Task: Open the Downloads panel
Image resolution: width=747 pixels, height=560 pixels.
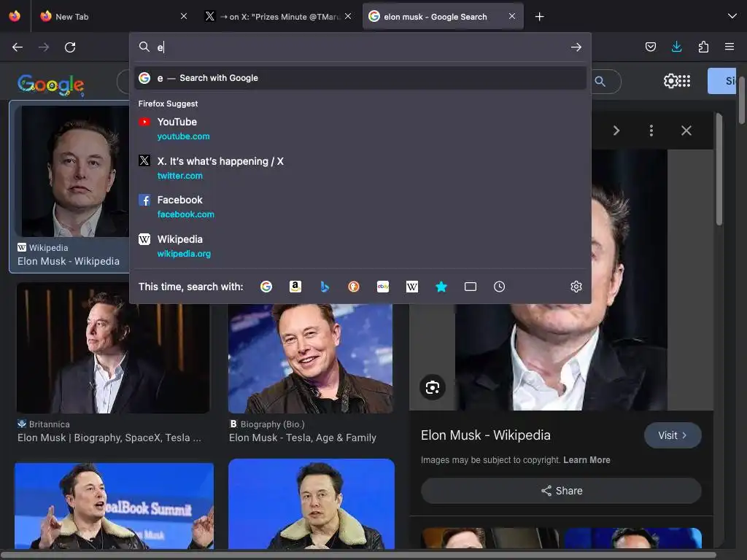Action: (x=676, y=47)
